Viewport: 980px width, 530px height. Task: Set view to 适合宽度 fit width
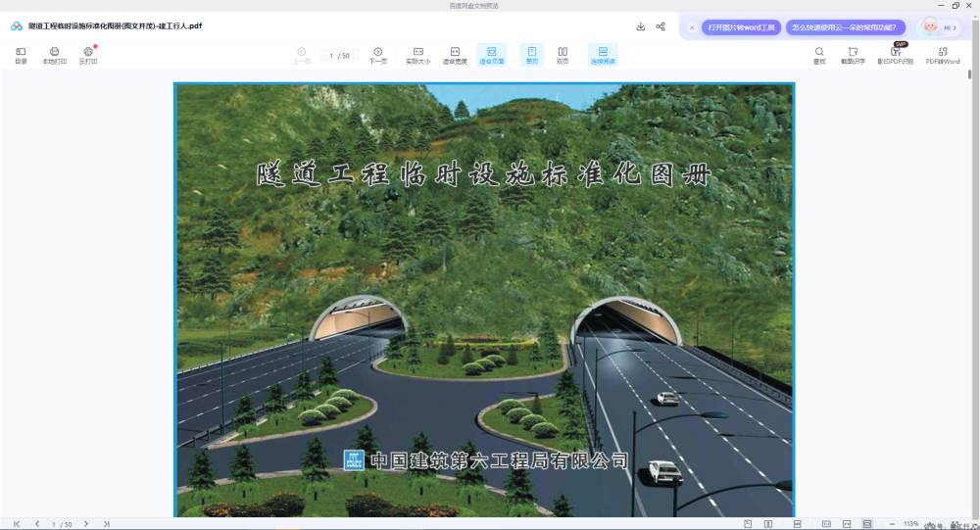pos(455,56)
